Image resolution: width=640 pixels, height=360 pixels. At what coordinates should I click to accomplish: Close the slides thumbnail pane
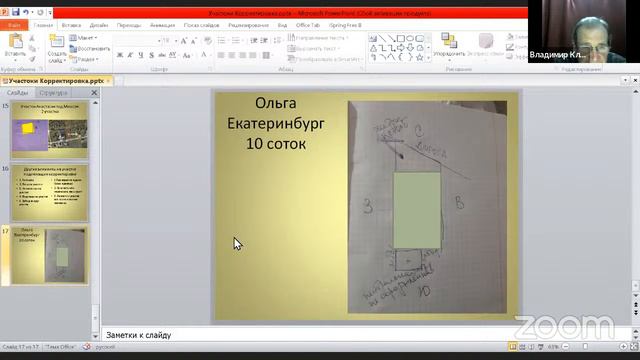94,93
